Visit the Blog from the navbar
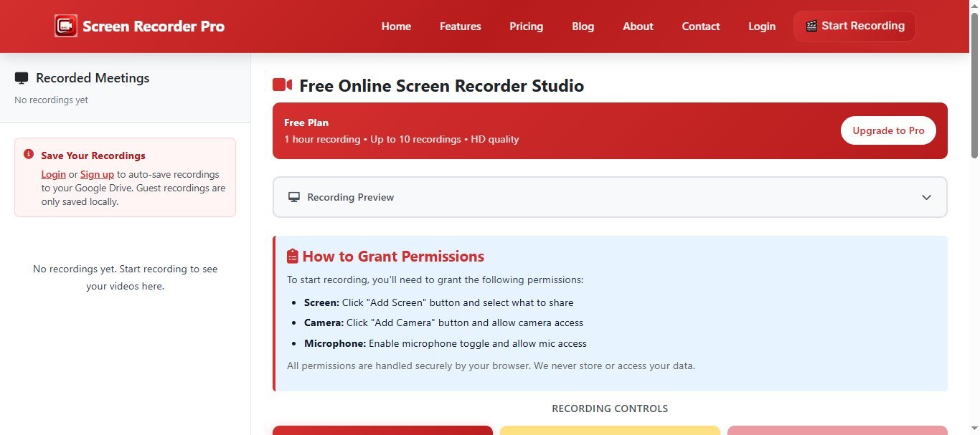Viewport: 980px width, 435px height. coord(583,27)
